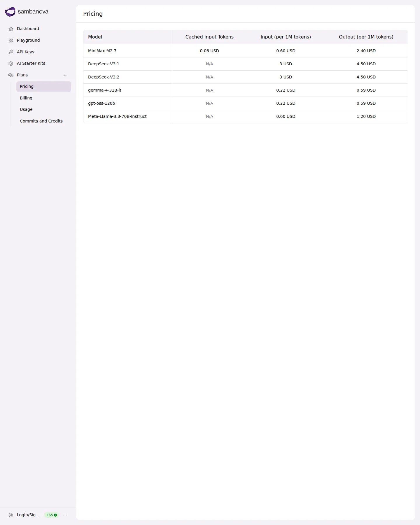This screenshot has height=525, width=420.
Task: Click the Cached Input Tokens column header
Action: tap(209, 37)
